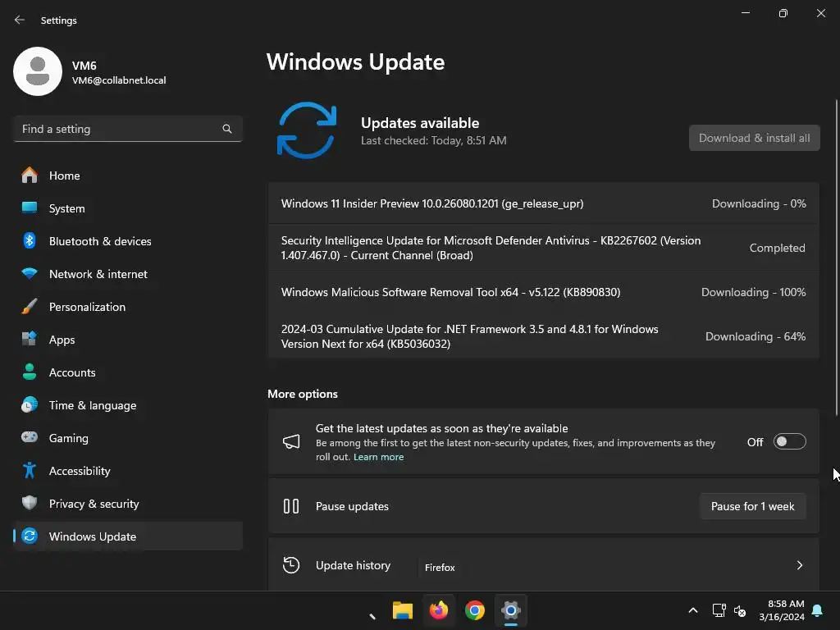Screen dimensions: 840x630
Task: Click the System monitor icon
Action: pyautogui.click(x=30, y=208)
